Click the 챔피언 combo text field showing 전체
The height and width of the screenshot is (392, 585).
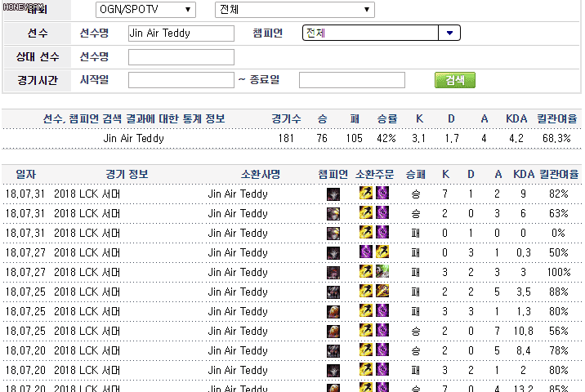coord(370,33)
